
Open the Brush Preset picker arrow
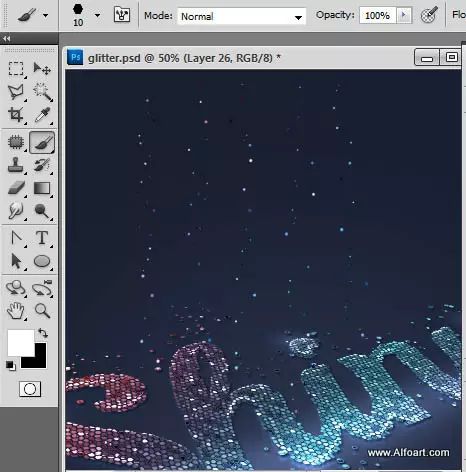97,15
